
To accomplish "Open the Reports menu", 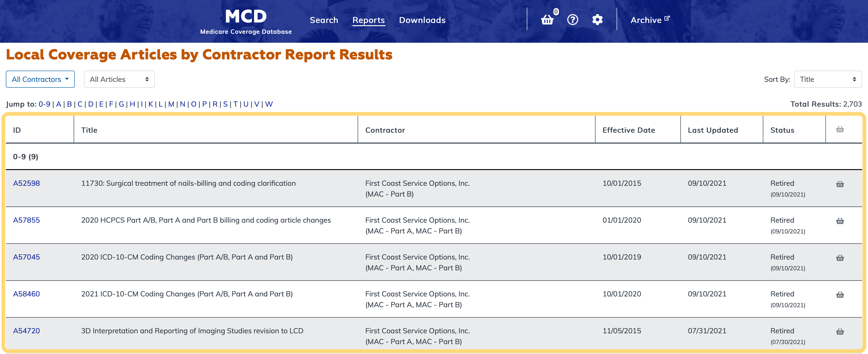I will [x=368, y=20].
